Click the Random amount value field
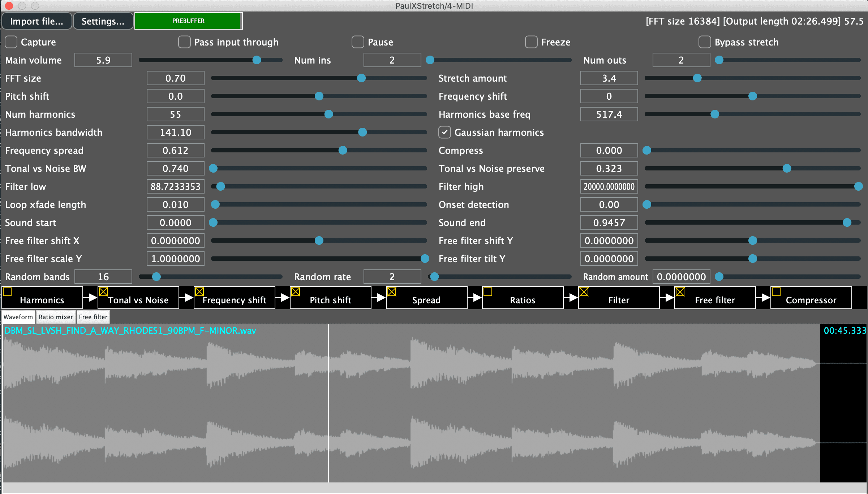Viewport: 868px width, 494px height. click(x=682, y=277)
